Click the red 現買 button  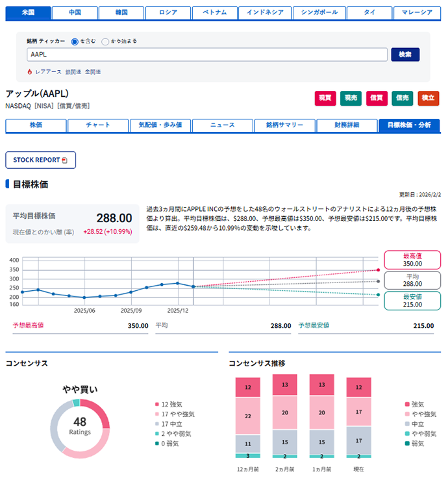[325, 98]
